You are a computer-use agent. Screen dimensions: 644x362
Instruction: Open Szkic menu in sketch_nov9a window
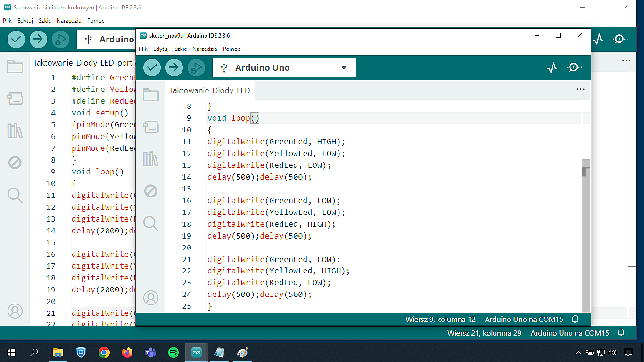click(180, 49)
